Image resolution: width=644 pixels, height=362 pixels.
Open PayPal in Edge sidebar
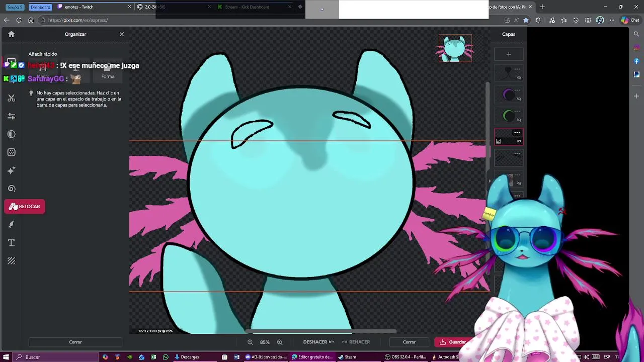click(636, 74)
